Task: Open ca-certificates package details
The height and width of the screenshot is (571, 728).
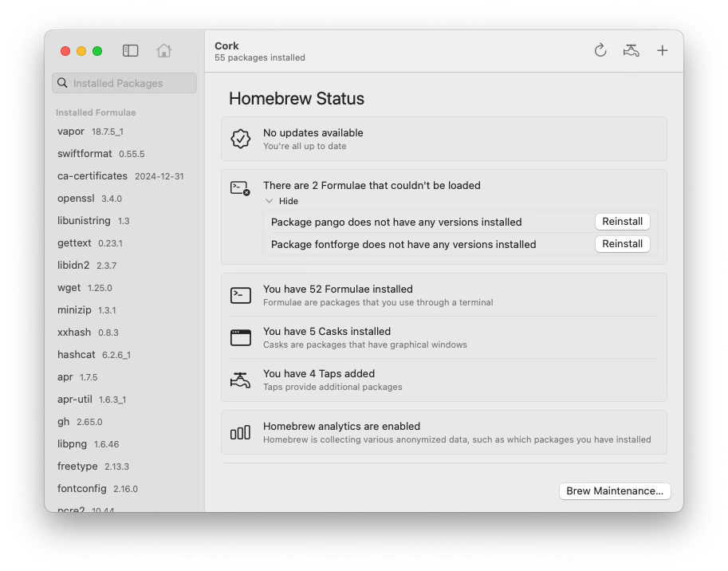Action: [x=124, y=176]
